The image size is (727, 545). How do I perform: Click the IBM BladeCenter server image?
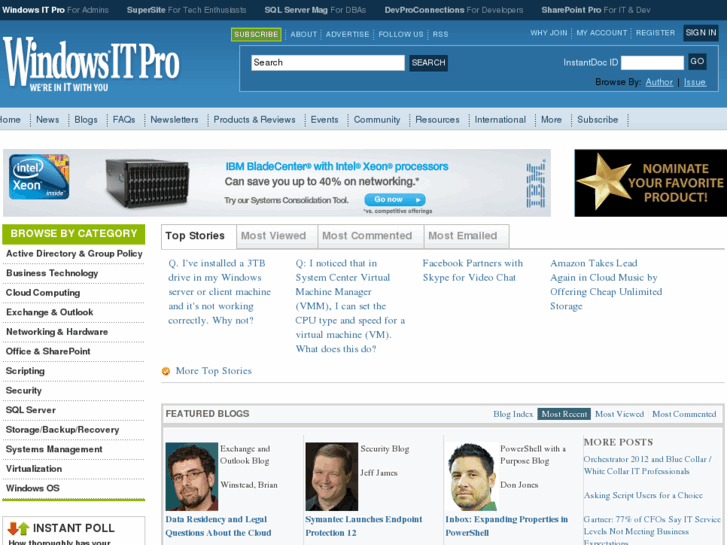pyautogui.click(x=147, y=183)
